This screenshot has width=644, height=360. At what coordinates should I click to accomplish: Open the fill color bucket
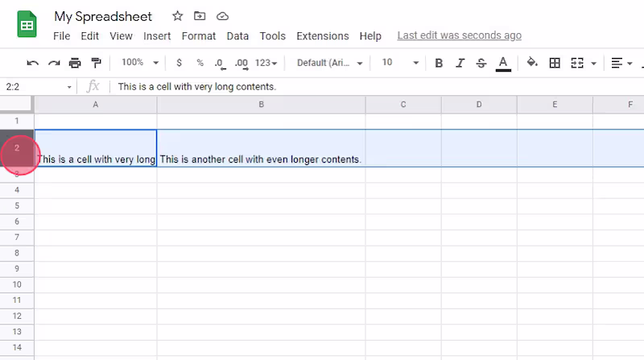tap(532, 63)
